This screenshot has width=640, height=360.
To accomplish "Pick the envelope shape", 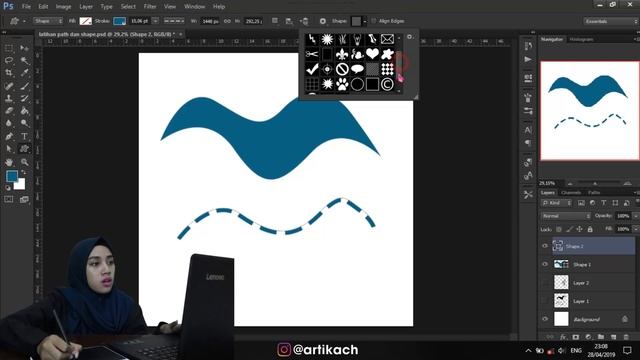I will 387,39.
